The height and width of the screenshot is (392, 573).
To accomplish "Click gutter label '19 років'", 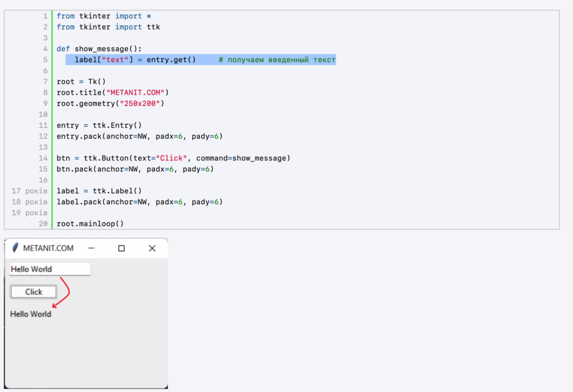I will coord(30,213).
